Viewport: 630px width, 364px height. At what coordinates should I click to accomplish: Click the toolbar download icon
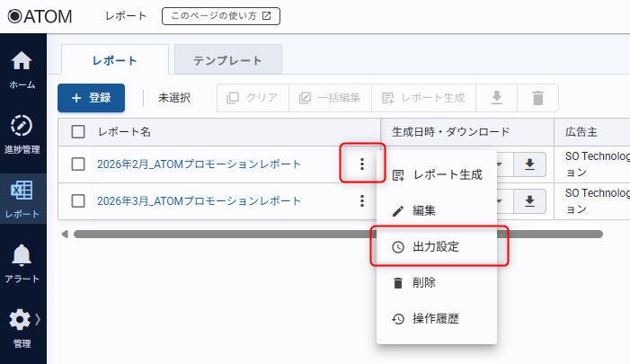(x=496, y=98)
